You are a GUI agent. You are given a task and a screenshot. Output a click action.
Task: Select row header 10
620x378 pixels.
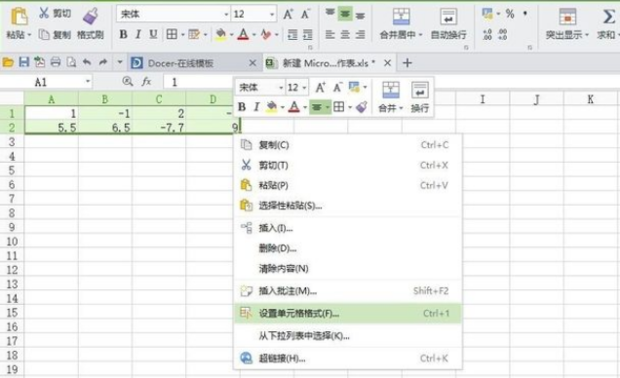[12, 241]
